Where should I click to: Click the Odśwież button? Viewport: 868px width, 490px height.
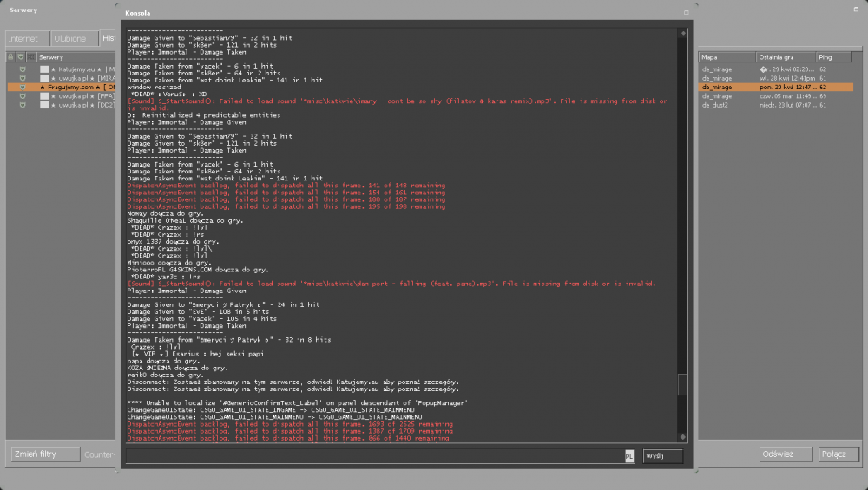786,454
